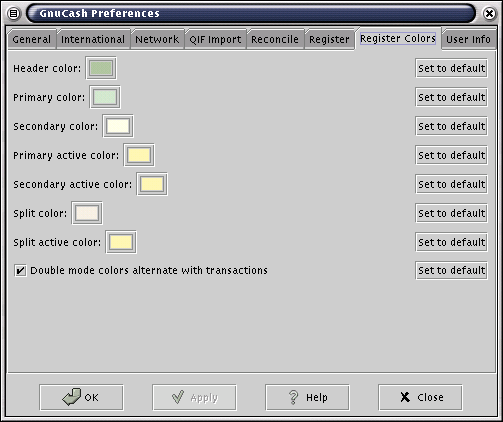Open the window menu icon in title bar
503x422 pixels.
[13, 14]
